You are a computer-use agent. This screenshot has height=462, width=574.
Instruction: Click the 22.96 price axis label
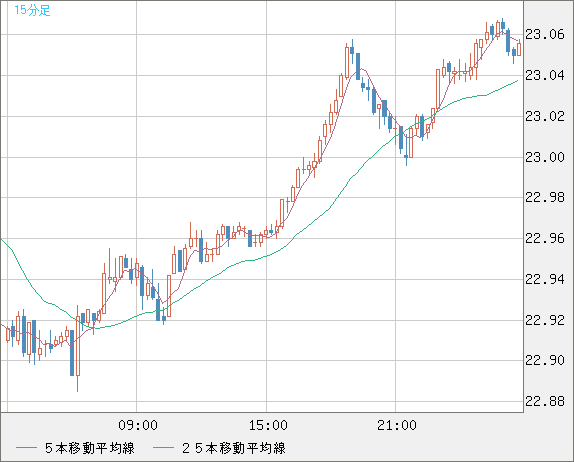click(x=545, y=239)
